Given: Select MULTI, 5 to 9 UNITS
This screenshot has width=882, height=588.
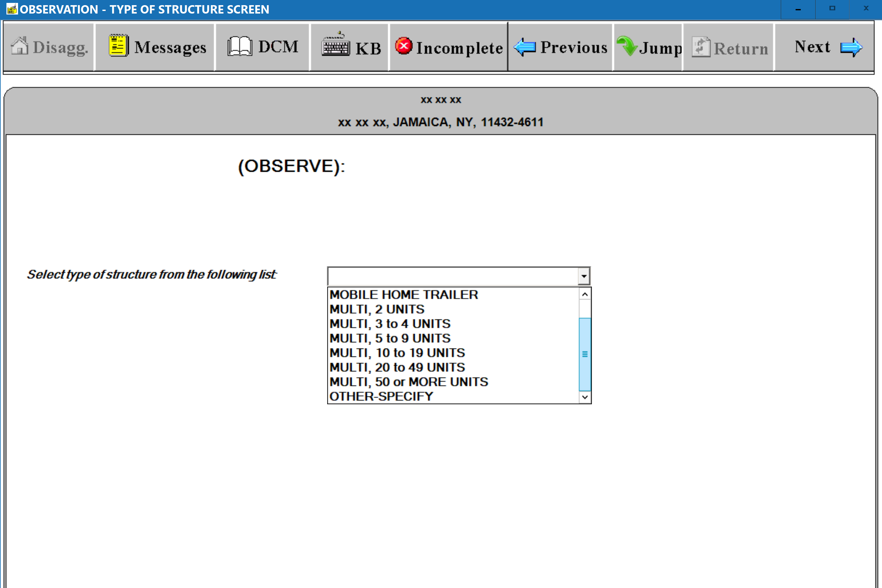Looking at the screenshot, I should tap(390, 338).
